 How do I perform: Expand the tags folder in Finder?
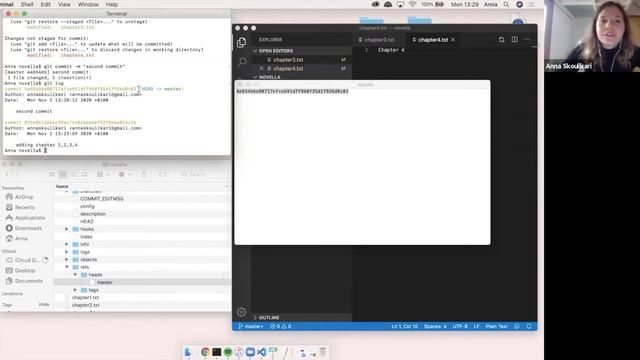[75, 290]
